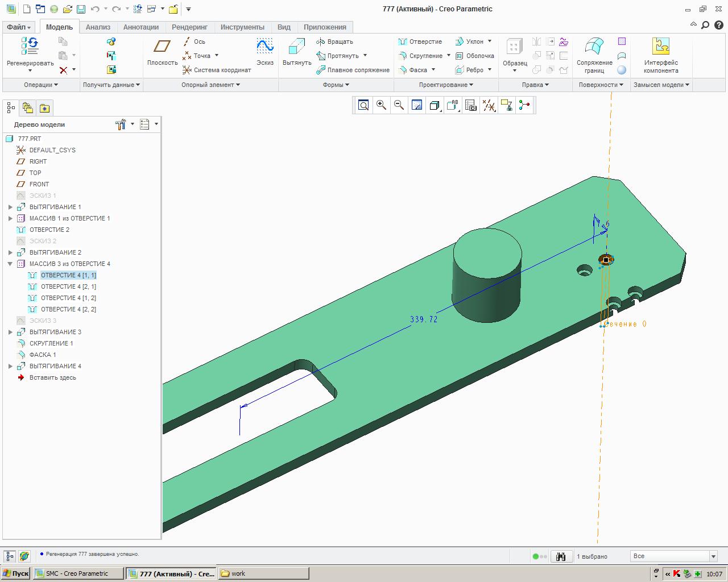Toggle the model tree display in the status bar

click(x=10, y=556)
